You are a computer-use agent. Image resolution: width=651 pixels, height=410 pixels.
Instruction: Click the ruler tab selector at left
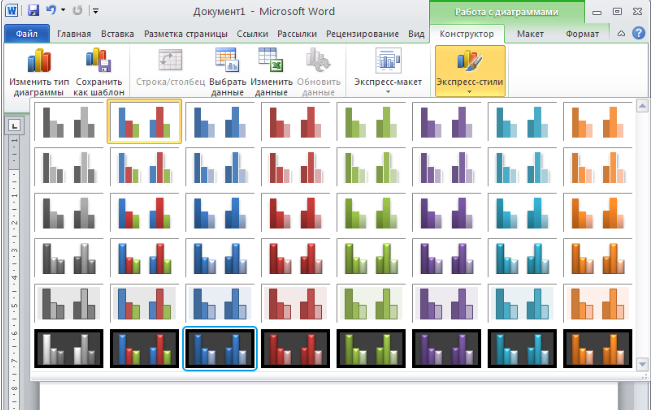tap(15, 125)
